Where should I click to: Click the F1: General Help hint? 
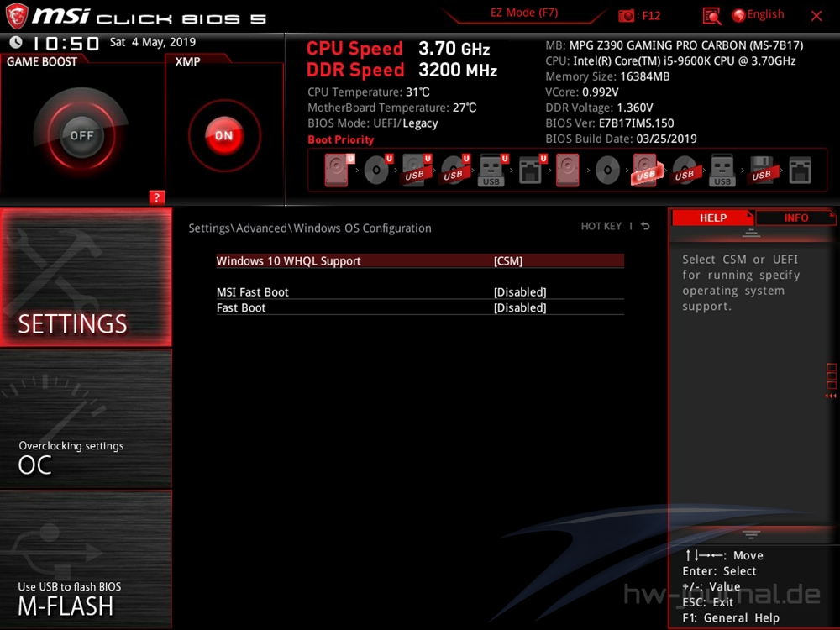point(731,617)
